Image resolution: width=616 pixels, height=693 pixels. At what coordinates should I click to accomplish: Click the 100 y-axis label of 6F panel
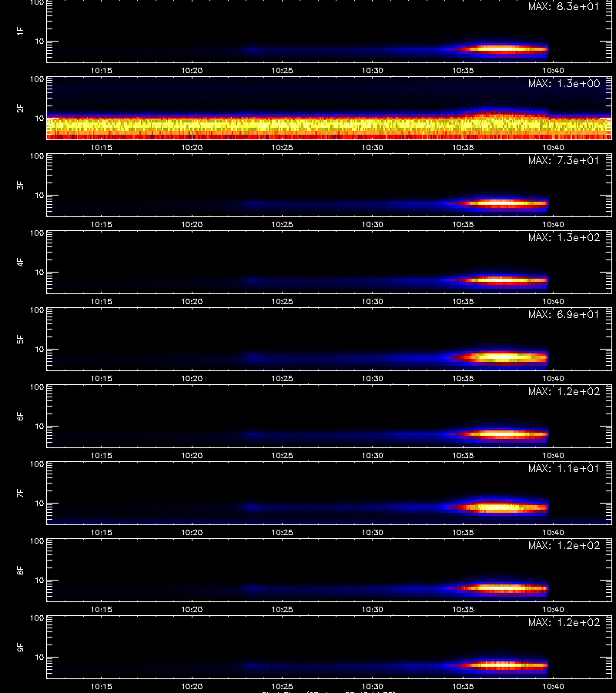click(37, 387)
